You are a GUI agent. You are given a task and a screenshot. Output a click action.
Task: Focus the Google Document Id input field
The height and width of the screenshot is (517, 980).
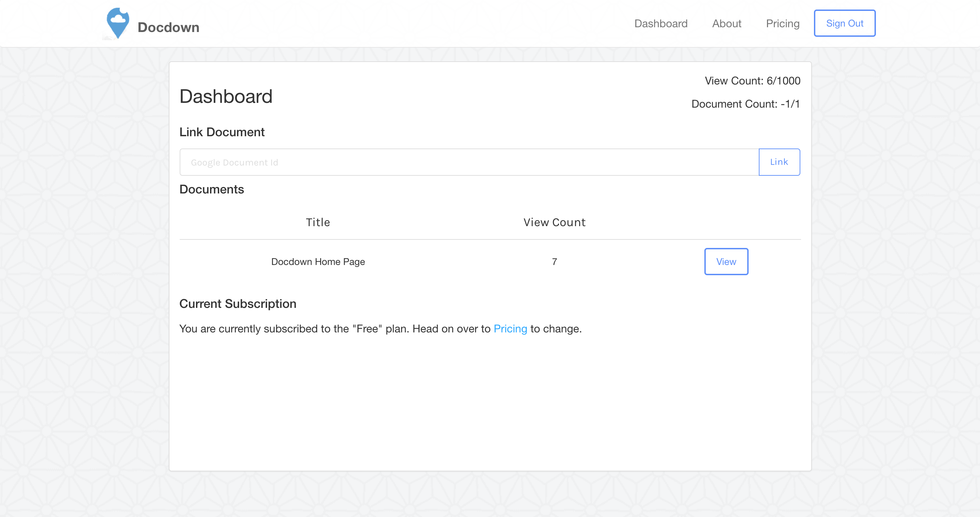(469, 162)
